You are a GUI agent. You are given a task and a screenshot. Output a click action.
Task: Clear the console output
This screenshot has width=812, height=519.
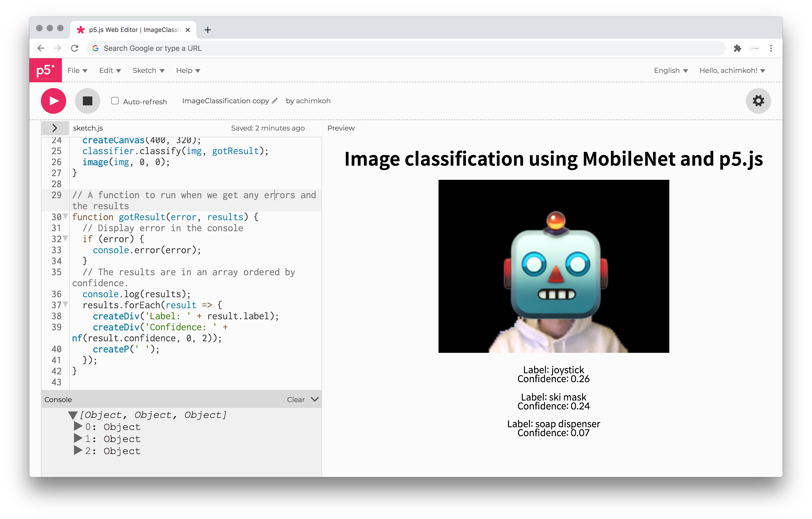point(296,399)
